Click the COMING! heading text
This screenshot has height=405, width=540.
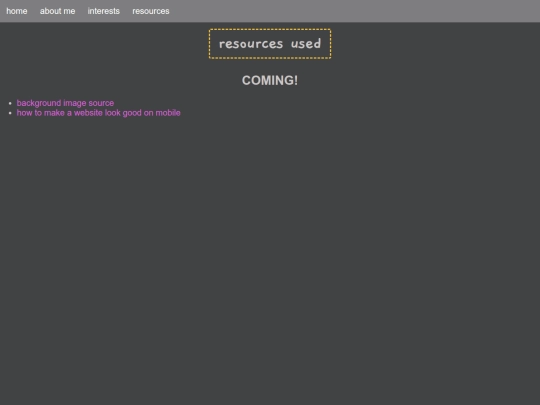click(270, 80)
